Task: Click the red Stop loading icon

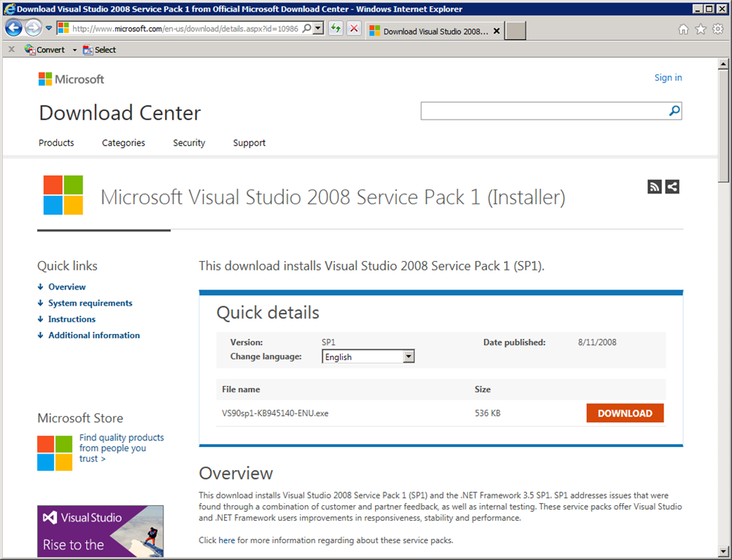Action: pos(354,28)
